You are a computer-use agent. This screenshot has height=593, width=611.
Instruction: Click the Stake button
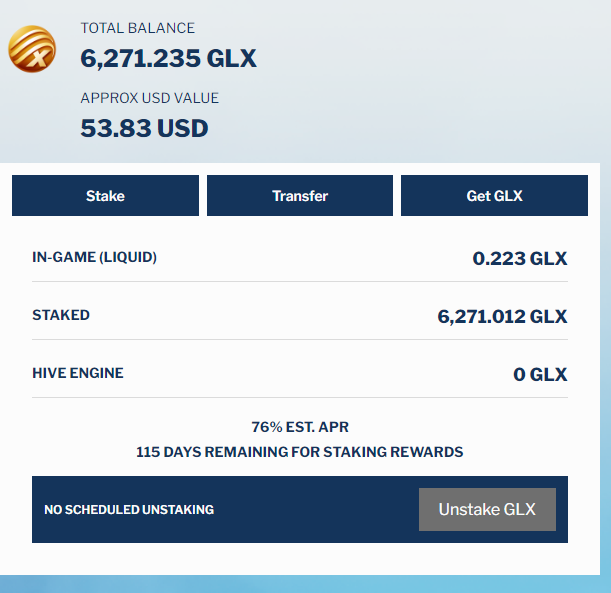tap(105, 195)
